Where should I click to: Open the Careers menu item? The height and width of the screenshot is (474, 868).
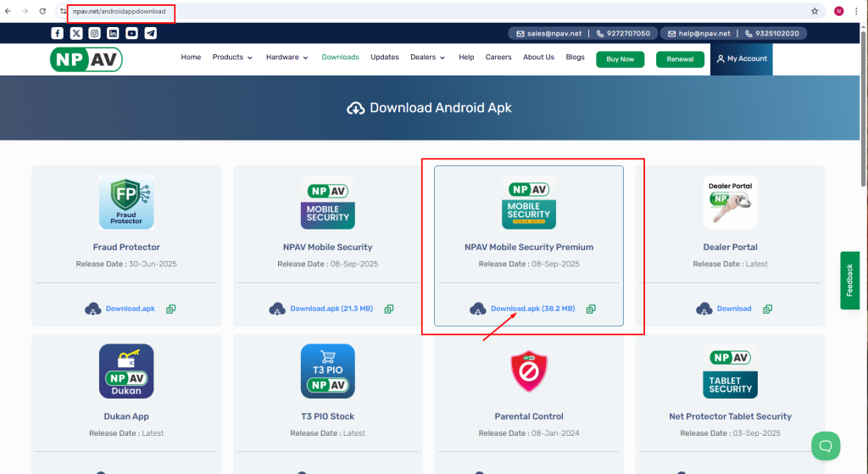tap(498, 58)
